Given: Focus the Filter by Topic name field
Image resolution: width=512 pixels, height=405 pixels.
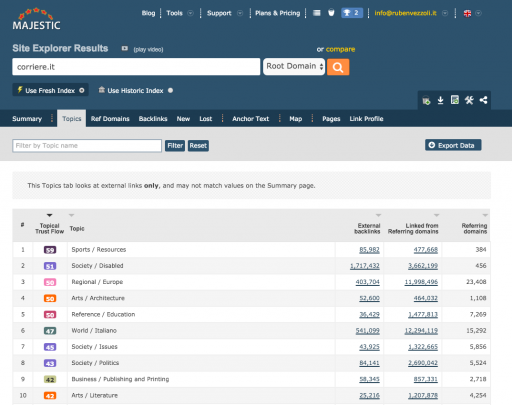Looking at the screenshot, I should tap(87, 146).
